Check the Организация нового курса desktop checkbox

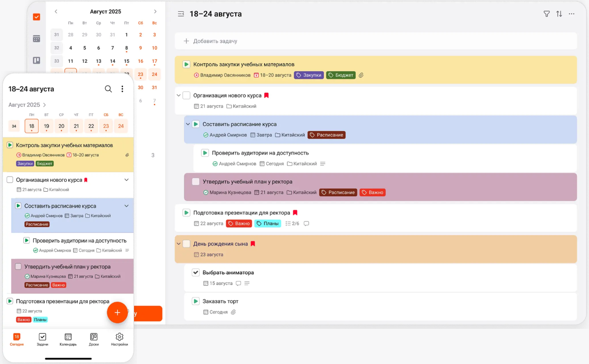point(186,96)
